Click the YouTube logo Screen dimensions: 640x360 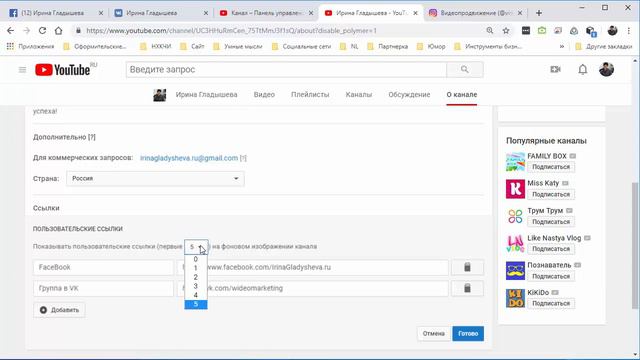(x=62, y=70)
